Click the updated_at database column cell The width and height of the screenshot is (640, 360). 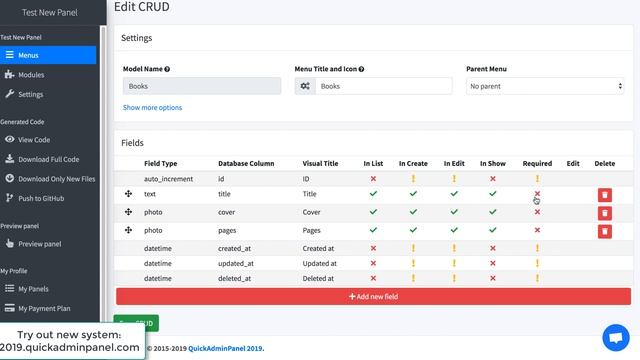236,263
